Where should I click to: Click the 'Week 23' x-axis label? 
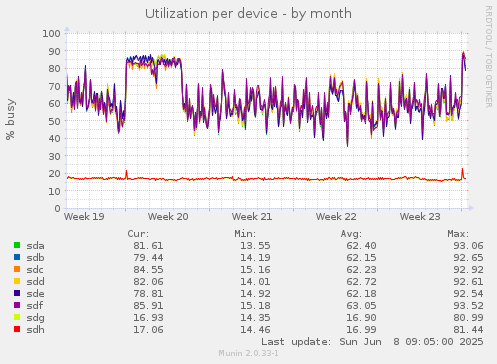[420, 217]
